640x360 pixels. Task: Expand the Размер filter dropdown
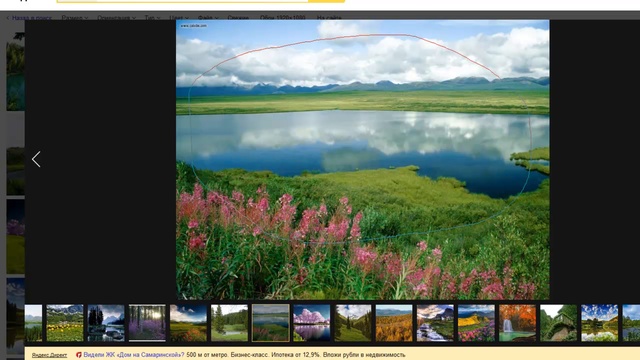[75, 18]
